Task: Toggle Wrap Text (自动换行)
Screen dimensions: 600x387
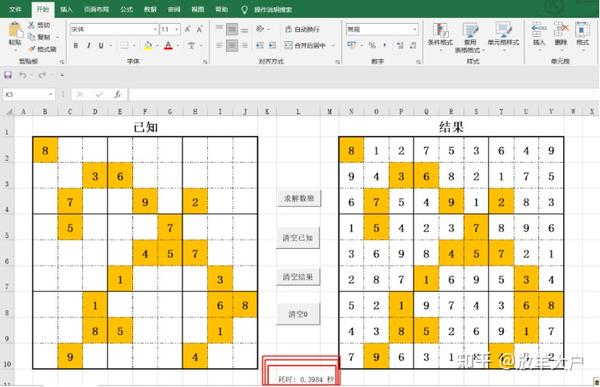Action: 302,29
